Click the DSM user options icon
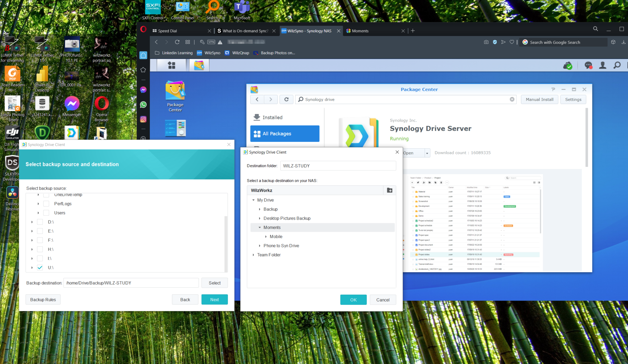This screenshot has width=628, height=364. [x=602, y=66]
